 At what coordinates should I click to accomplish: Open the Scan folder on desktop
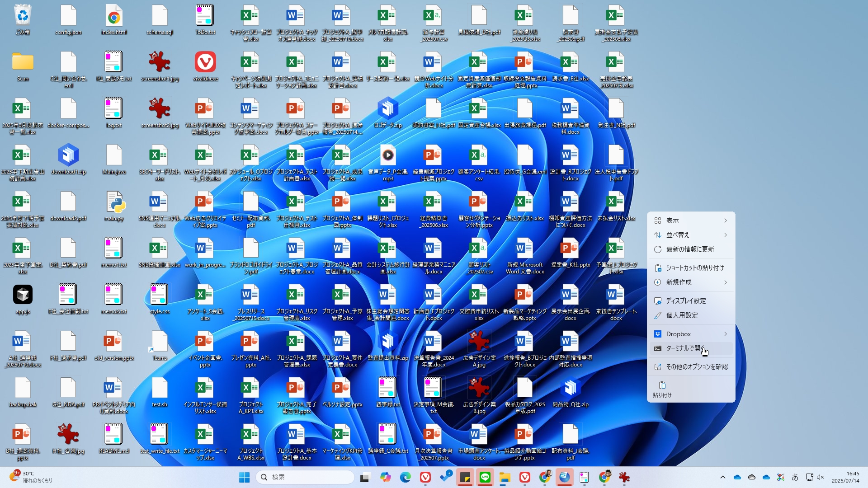point(23,63)
